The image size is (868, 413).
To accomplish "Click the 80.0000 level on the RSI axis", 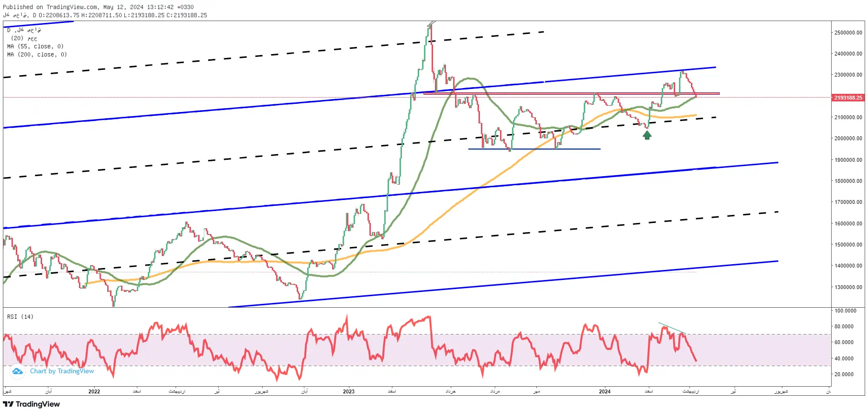I will (x=844, y=326).
